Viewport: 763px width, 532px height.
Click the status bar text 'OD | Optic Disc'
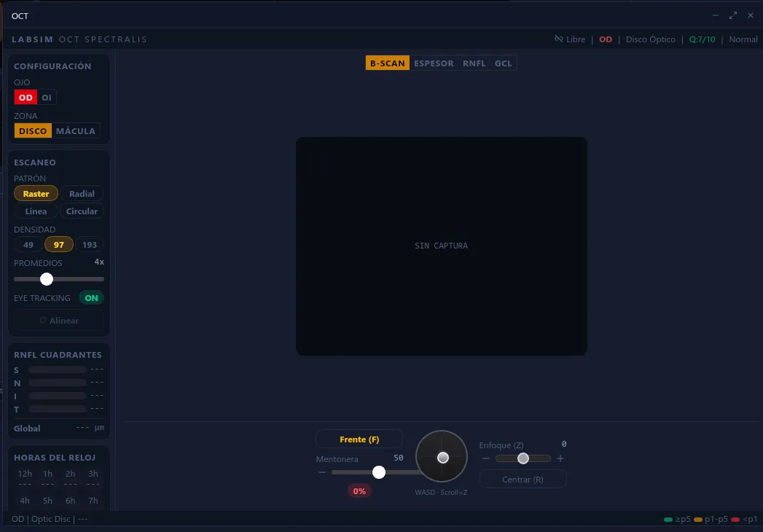pyautogui.click(x=41, y=519)
